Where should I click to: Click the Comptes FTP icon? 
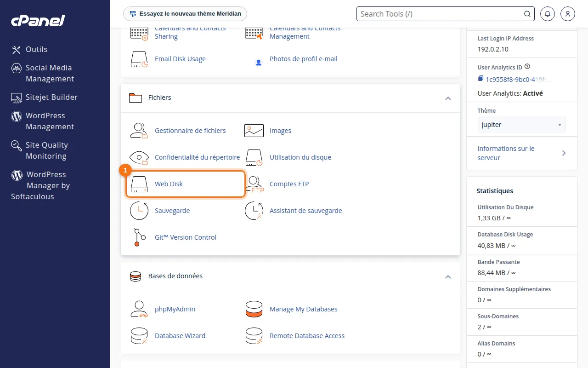[254, 184]
